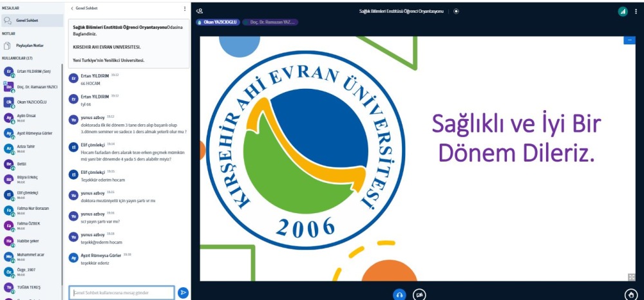Select user TUĞBA TEKEŞ

(x=32, y=287)
